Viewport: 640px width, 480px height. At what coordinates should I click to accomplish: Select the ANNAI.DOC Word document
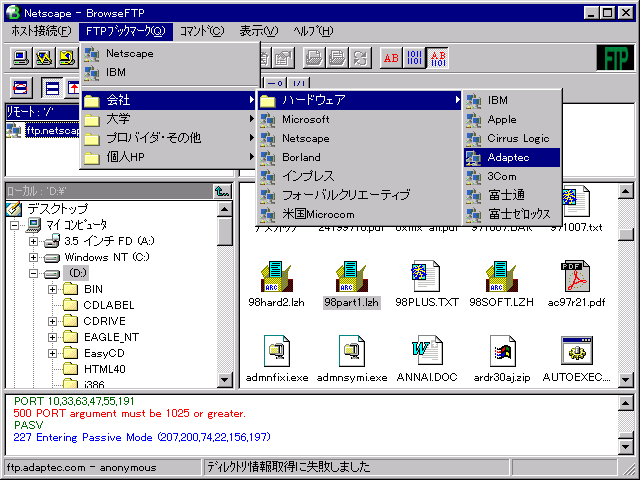click(427, 358)
